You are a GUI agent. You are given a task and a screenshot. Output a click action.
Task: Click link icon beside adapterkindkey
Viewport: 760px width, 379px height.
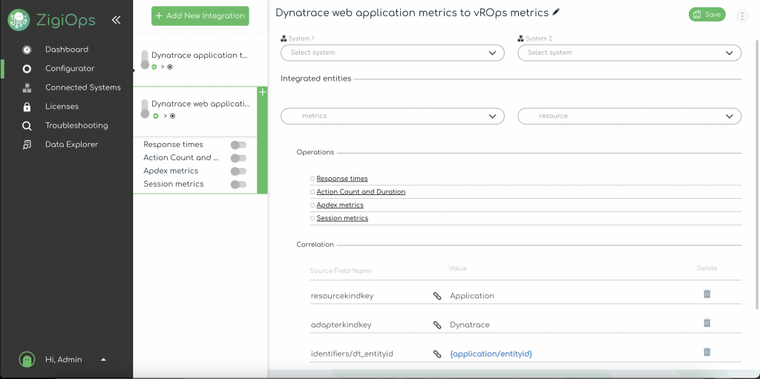tap(437, 325)
